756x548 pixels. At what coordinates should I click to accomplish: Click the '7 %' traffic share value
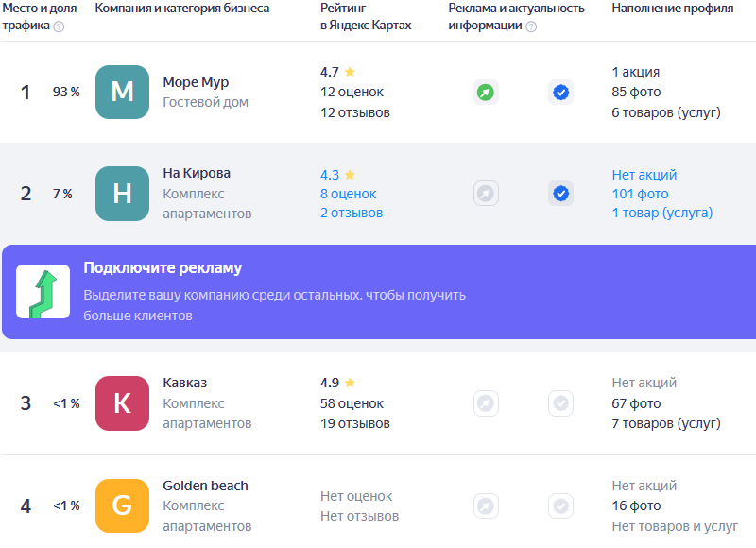(x=62, y=194)
